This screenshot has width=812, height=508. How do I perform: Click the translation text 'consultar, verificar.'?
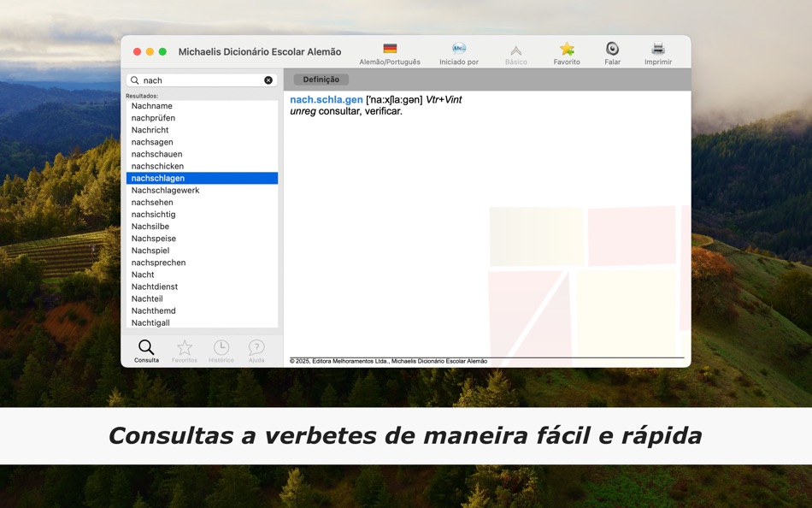361,111
